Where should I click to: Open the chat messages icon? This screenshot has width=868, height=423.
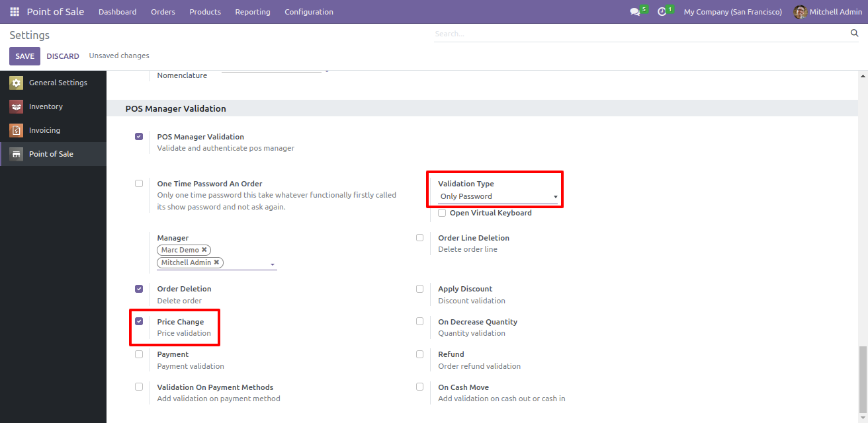point(635,12)
